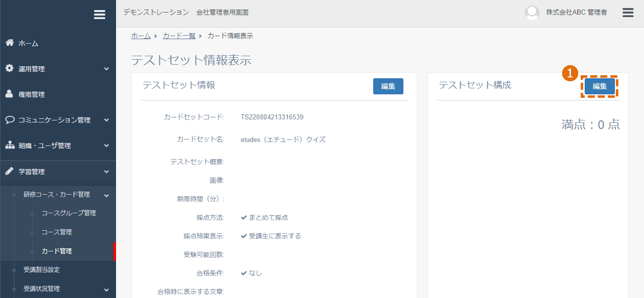644x298 pixels.
Task: Click the org chart icon for 組織・ユーザ管理
Action: tap(10, 145)
